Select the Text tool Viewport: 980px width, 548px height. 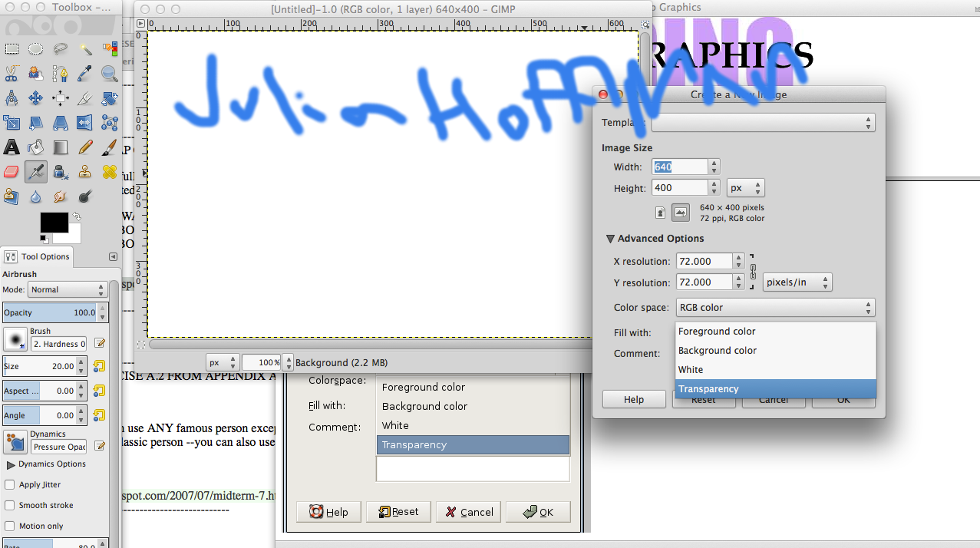tap(12, 147)
